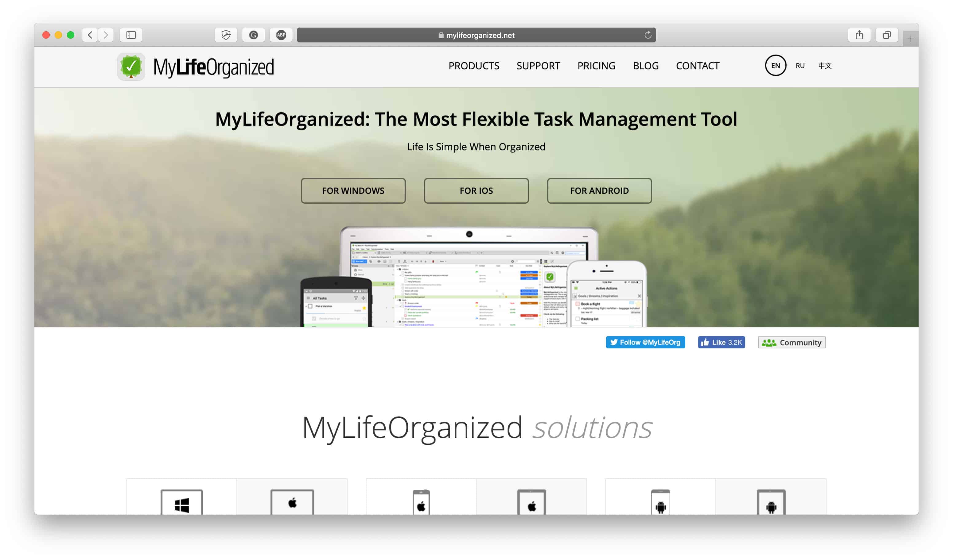Click the Android mobile platform icon

tap(661, 504)
